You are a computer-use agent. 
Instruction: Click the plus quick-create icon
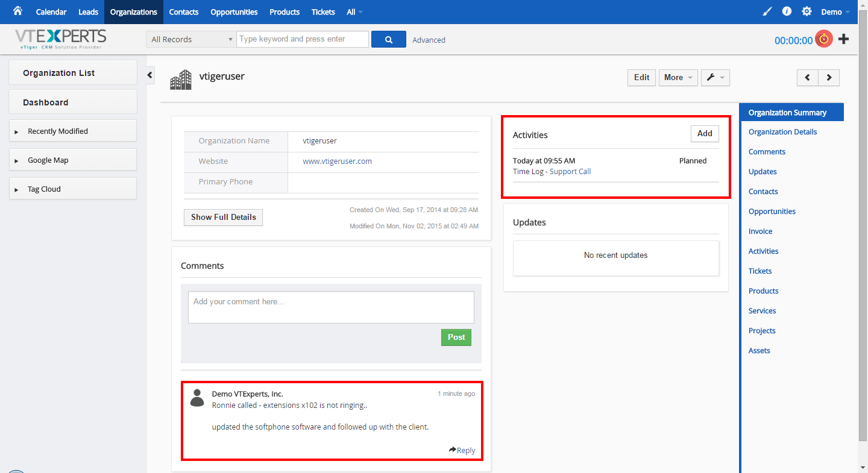(x=844, y=39)
